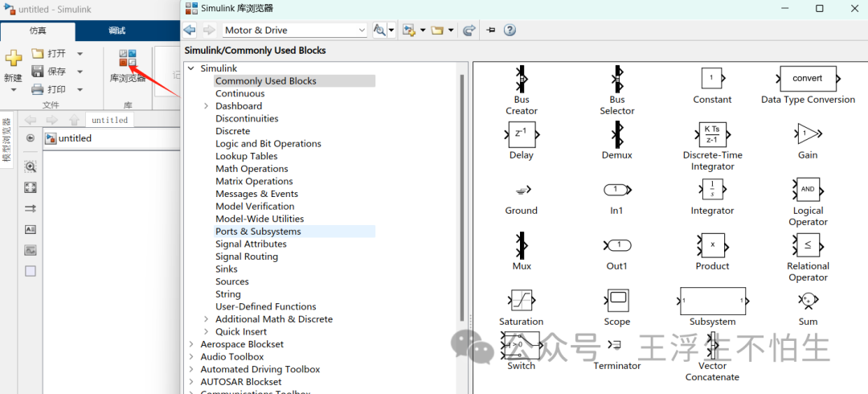This screenshot has width=868, height=394.
Task: Click the Discrete-Time Integrator block
Action: [x=712, y=134]
